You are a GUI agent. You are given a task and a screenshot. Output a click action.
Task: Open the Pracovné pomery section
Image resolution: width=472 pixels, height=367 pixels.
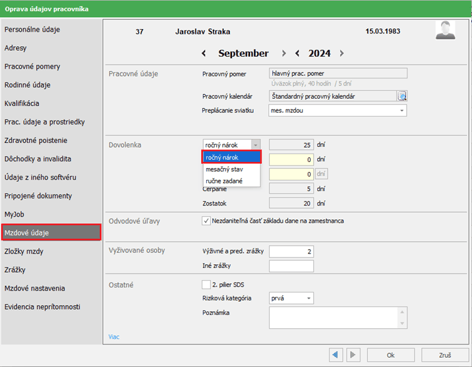click(32, 66)
